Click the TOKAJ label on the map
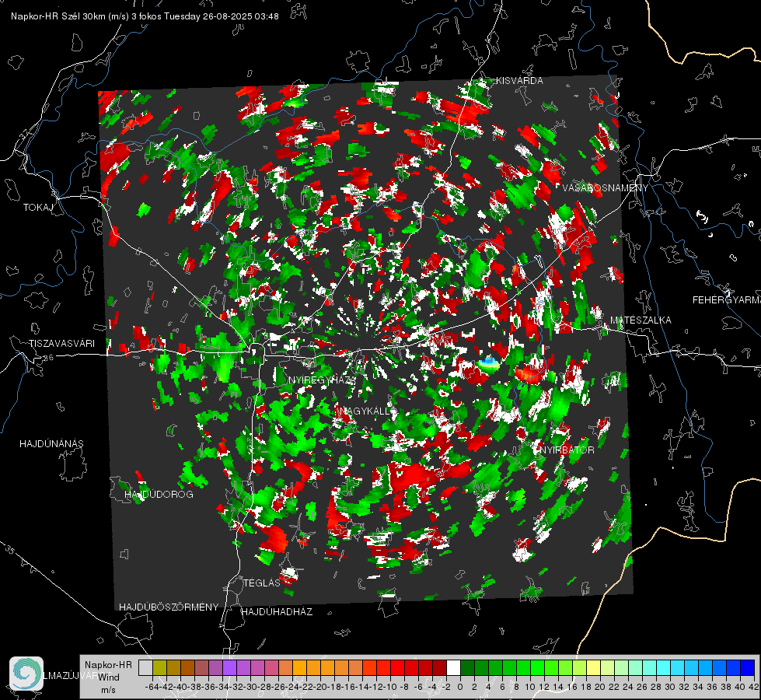761x700 pixels. [x=38, y=208]
